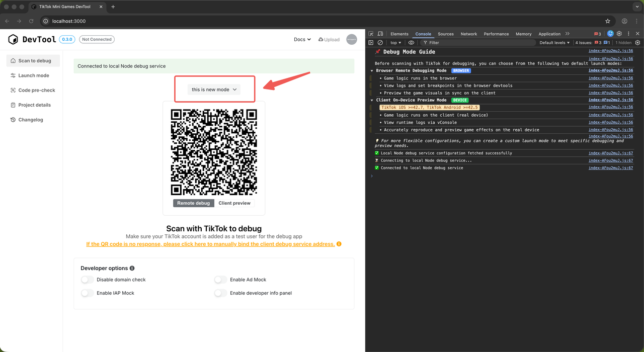Viewport: 644px width, 352px height.
Task: Toggle the device toolbar icon in DevTools
Action: [380, 34]
